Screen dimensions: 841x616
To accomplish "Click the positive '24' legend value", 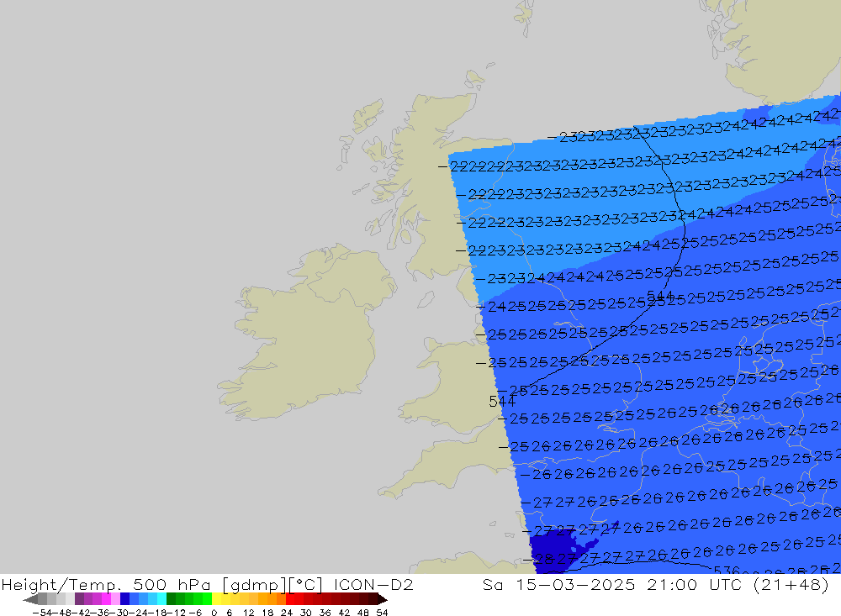I will [287, 613].
